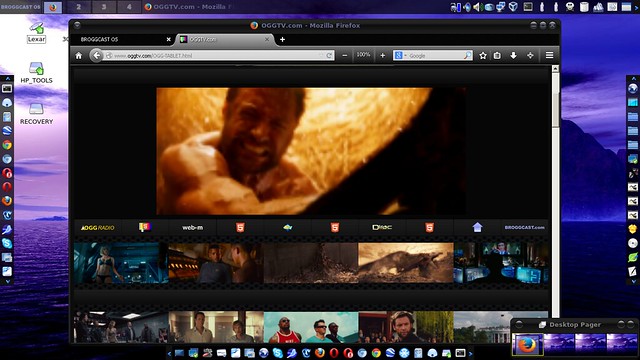Click the volume speaker tray icon
Image resolution: width=640 pixels, height=360 pixels.
[x=477, y=7]
